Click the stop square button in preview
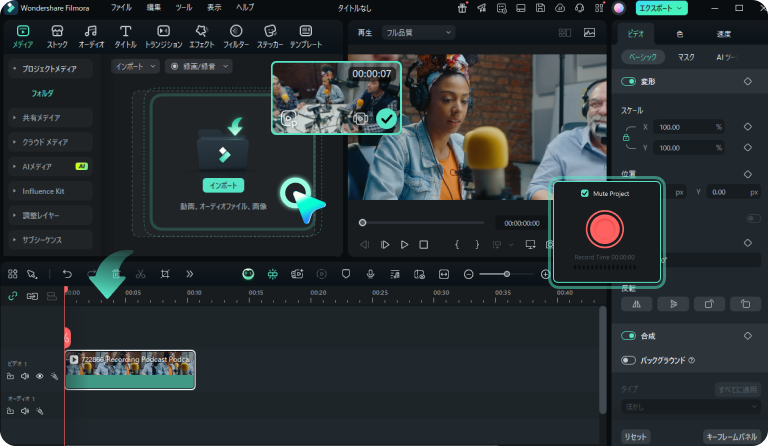 (x=424, y=244)
